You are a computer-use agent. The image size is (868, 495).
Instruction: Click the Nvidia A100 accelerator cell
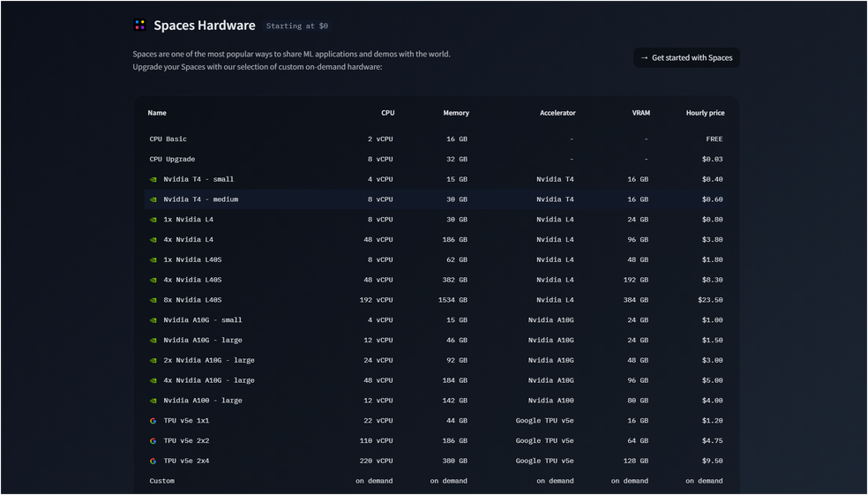point(550,401)
